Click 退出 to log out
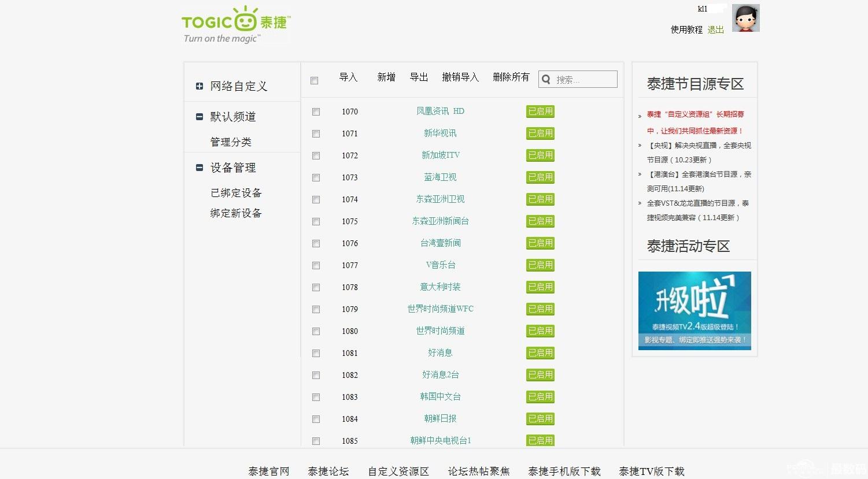This screenshot has height=479, width=868. point(716,29)
